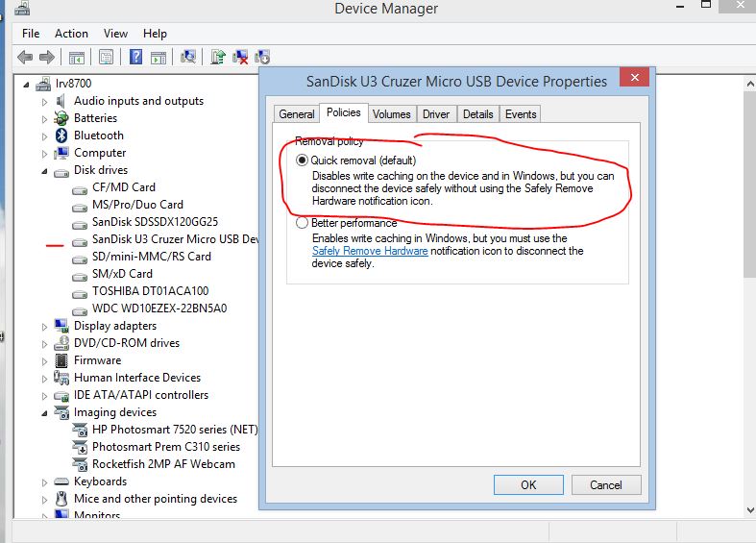Switch to the Events tab

[521, 114]
